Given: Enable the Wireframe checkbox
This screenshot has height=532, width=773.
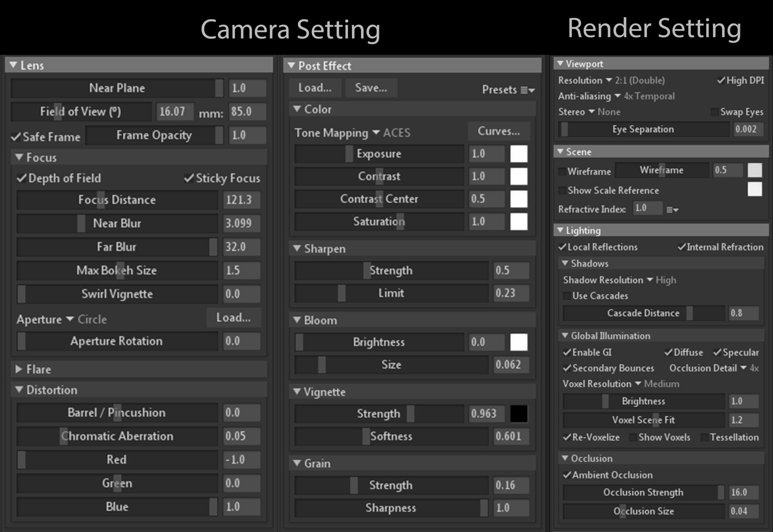Looking at the screenshot, I should point(562,171).
